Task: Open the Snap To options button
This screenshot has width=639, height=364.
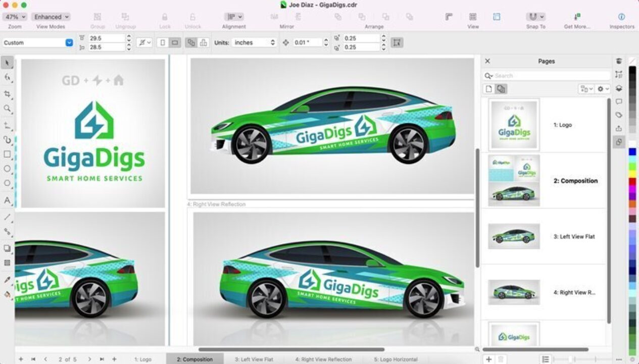Action: point(535,17)
